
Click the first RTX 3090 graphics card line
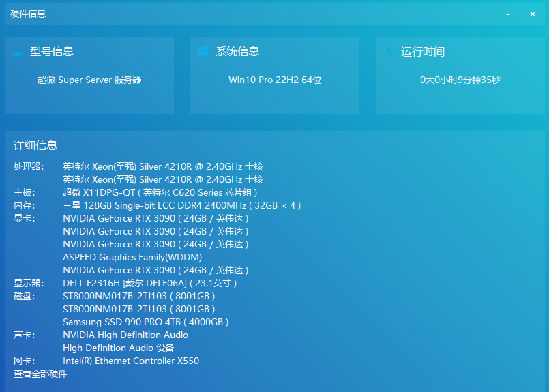155,218
